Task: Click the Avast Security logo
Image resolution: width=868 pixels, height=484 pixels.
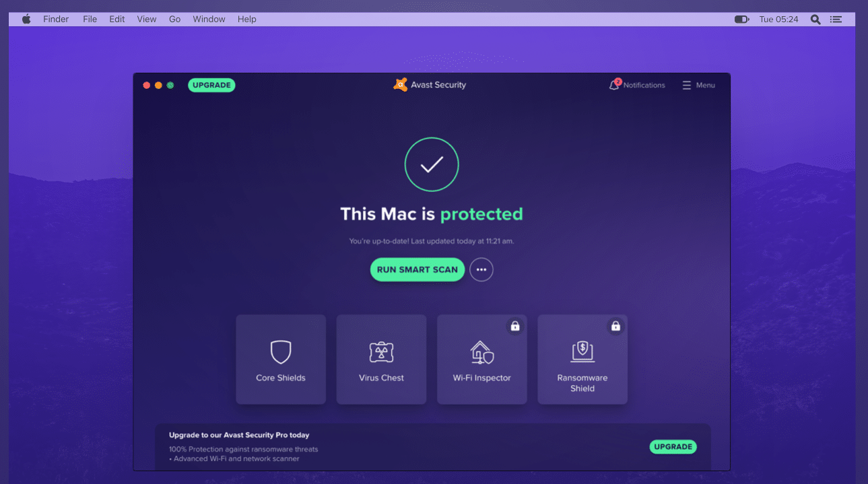Action: [x=401, y=85]
